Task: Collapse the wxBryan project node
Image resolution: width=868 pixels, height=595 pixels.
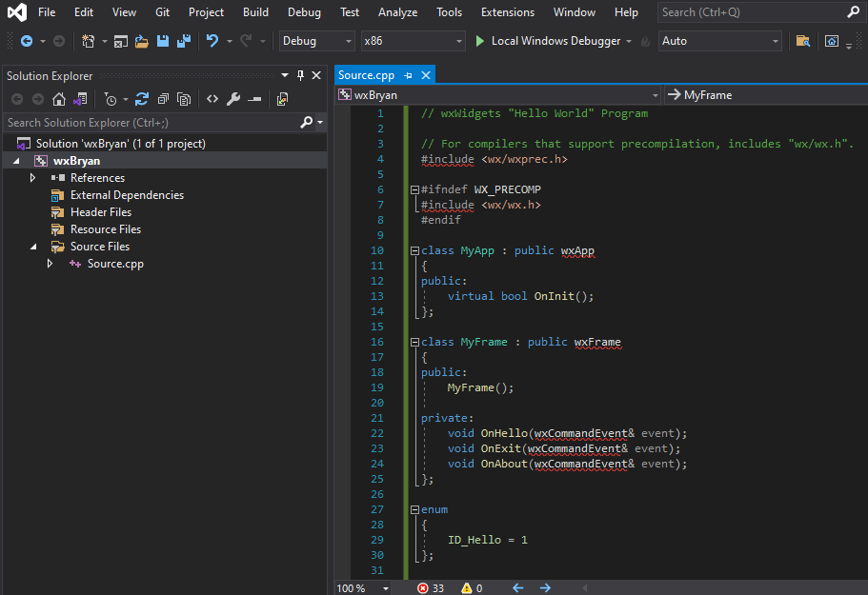Action: pyautogui.click(x=16, y=161)
